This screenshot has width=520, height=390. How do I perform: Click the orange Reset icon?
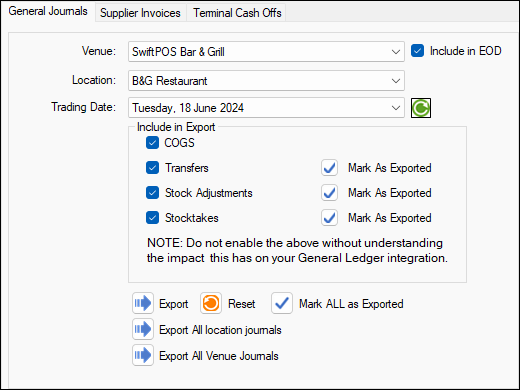(x=211, y=303)
